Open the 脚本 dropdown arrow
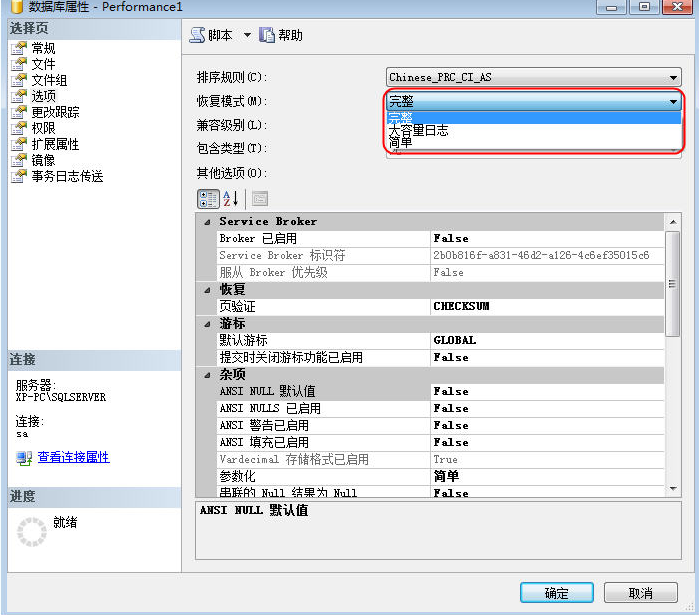Viewport: 699px width, 615px height. click(247, 35)
